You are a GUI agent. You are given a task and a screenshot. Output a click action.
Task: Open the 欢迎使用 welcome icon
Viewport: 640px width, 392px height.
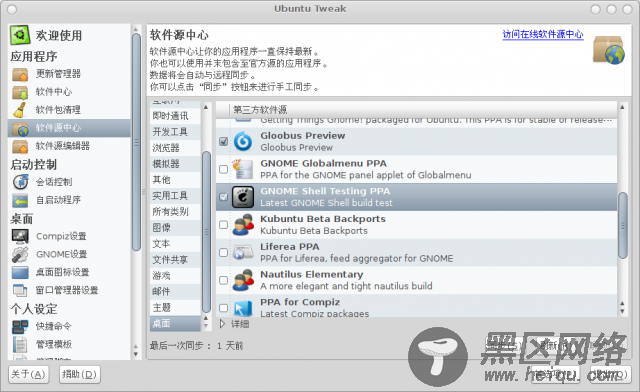[20, 35]
